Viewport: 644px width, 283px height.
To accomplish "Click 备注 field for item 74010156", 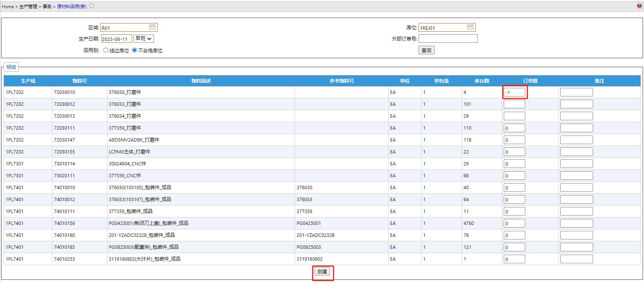I will point(577,223).
